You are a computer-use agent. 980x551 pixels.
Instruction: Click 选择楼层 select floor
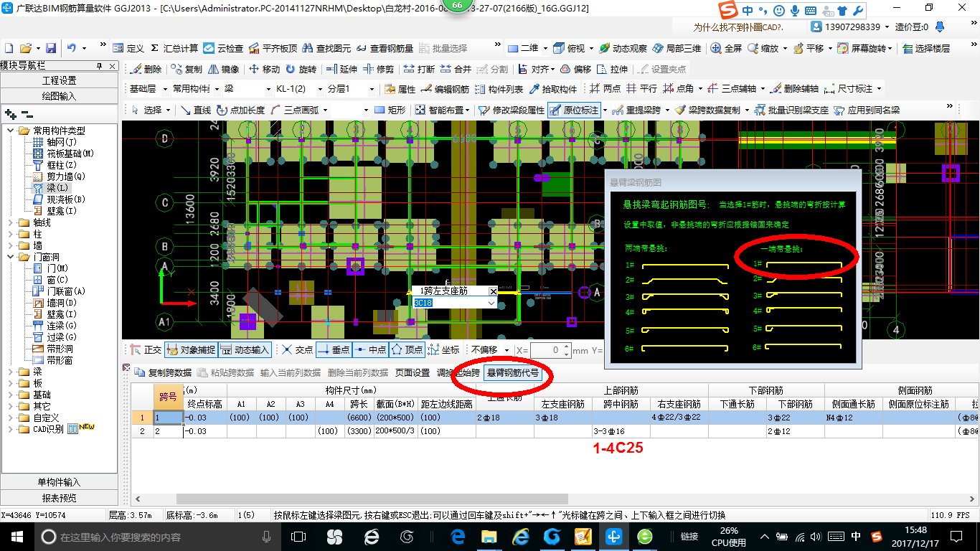click(x=927, y=48)
